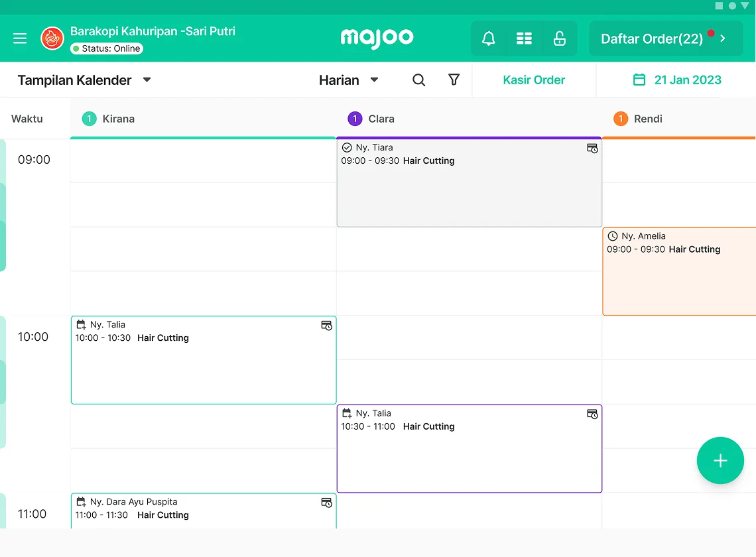This screenshot has width=756, height=557.
Task: Switch to grid layout view icon
Action: [x=524, y=38]
